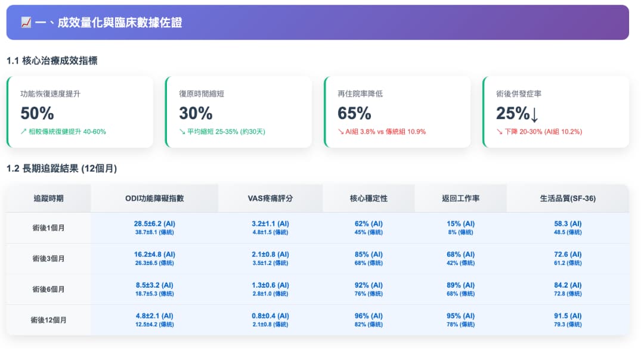This screenshot has height=349, width=644.
Task: Click the ODI cell 8.5±3.2 (AI)
Action: [x=154, y=285]
